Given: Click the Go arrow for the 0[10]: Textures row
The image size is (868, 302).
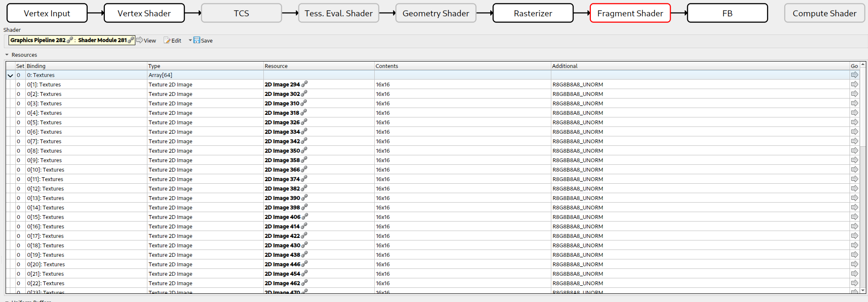Looking at the screenshot, I should point(854,169).
